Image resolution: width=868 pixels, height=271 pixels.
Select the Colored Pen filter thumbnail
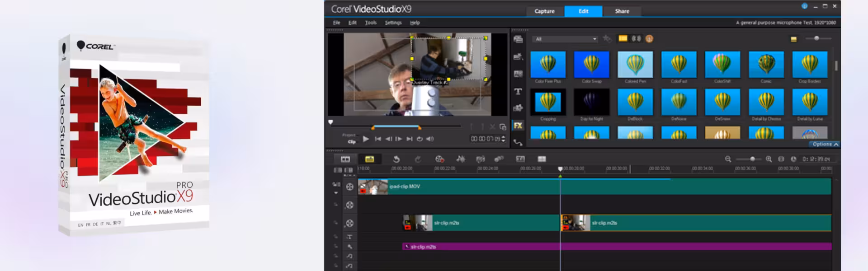635,65
